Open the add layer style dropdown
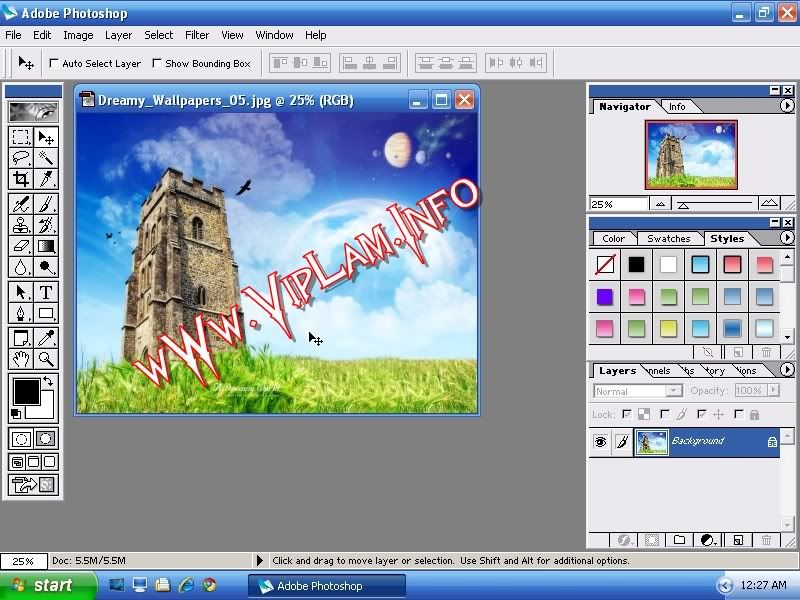The height and width of the screenshot is (600, 800). coord(624,540)
